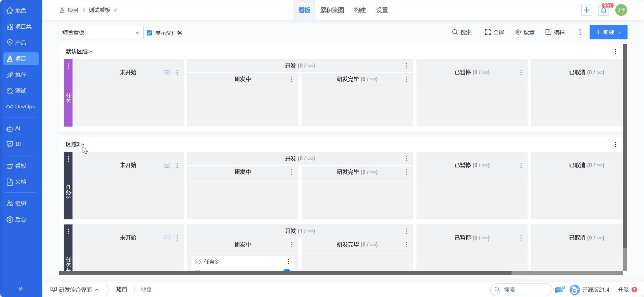Open the user avatar menu

click(x=621, y=10)
